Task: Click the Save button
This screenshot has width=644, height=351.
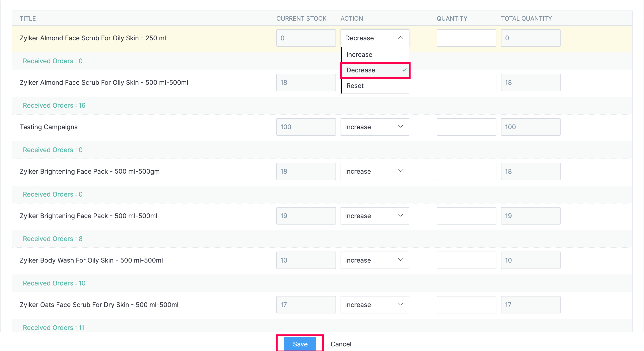Action: (x=300, y=344)
